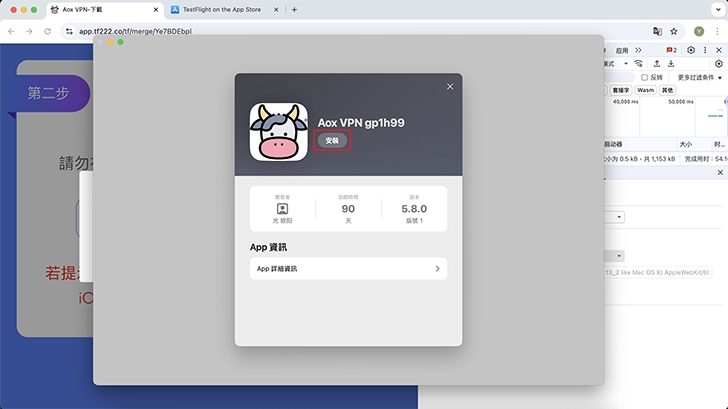Expand the App 詳細資訊 row
Viewport: 728px width, 409px height.
click(x=348, y=269)
